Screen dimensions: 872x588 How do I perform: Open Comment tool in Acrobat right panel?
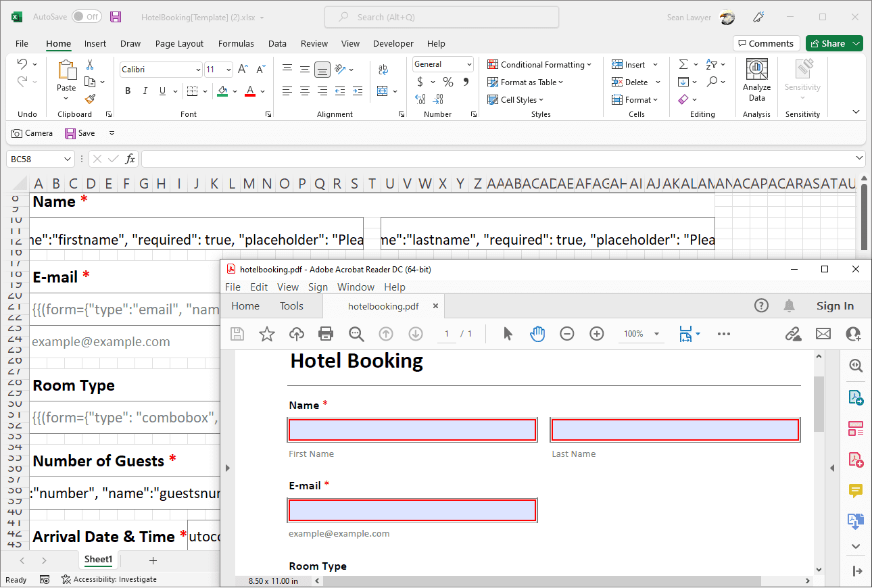[856, 491]
